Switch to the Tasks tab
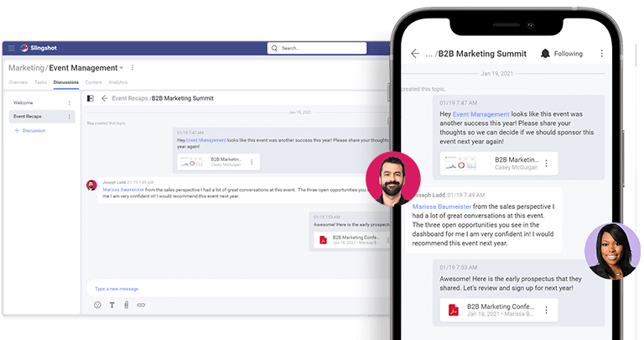The image size is (644, 340). (x=40, y=82)
